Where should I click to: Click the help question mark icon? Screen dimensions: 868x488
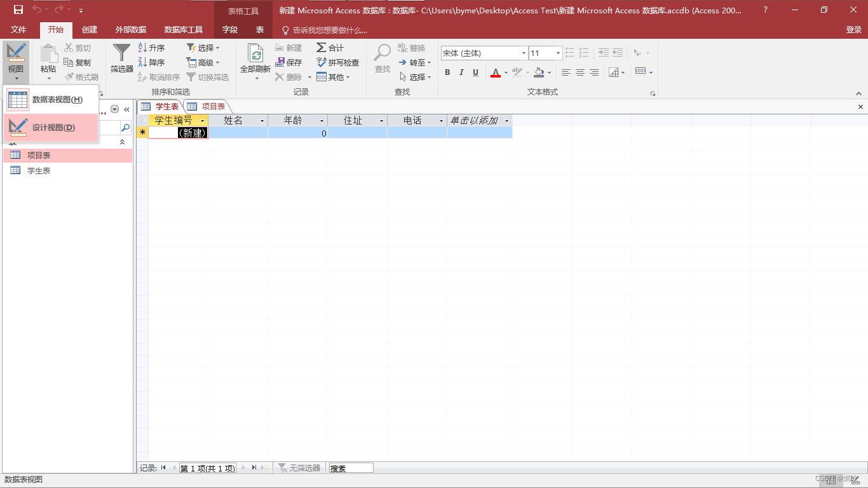(766, 10)
